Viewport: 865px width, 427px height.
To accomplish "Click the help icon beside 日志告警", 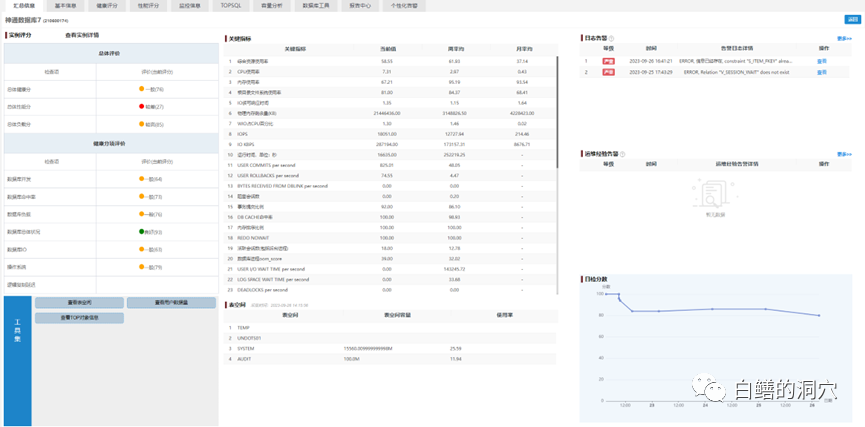I will (x=612, y=38).
